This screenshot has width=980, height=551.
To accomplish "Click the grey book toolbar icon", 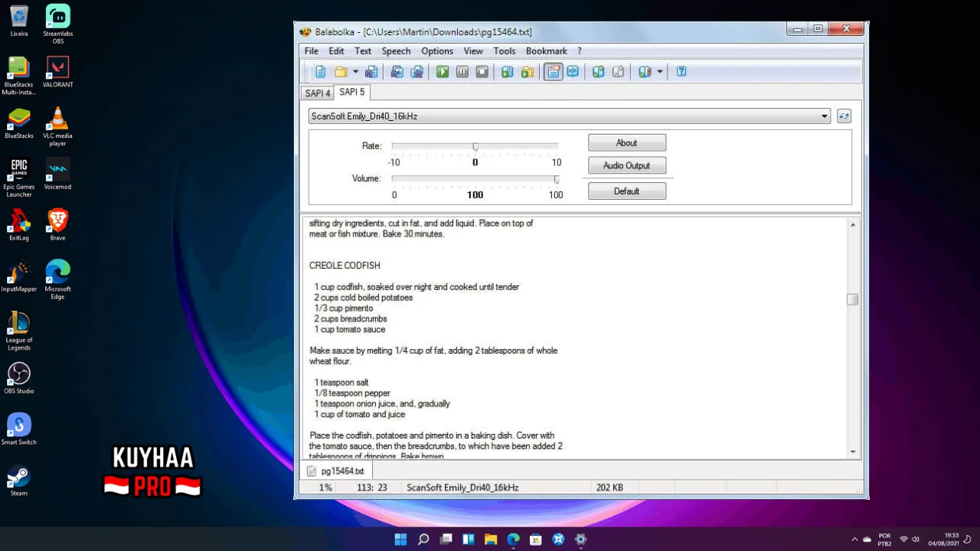I will point(618,72).
